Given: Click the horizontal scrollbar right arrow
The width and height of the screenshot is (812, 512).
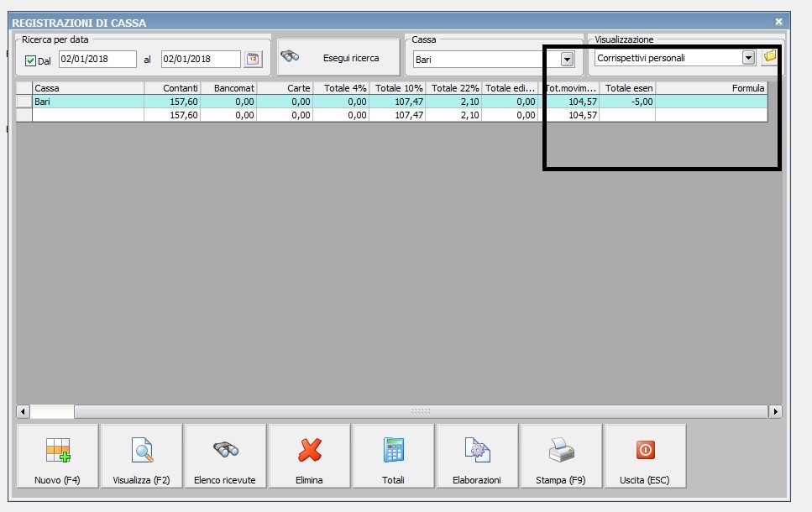Looking at the screenshot, I should (775, 411).
